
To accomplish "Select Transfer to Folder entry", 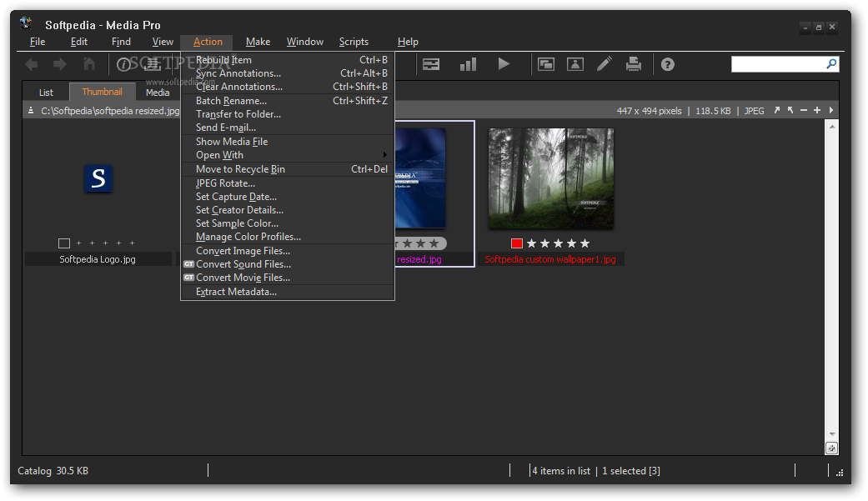I will coord(288,114).
